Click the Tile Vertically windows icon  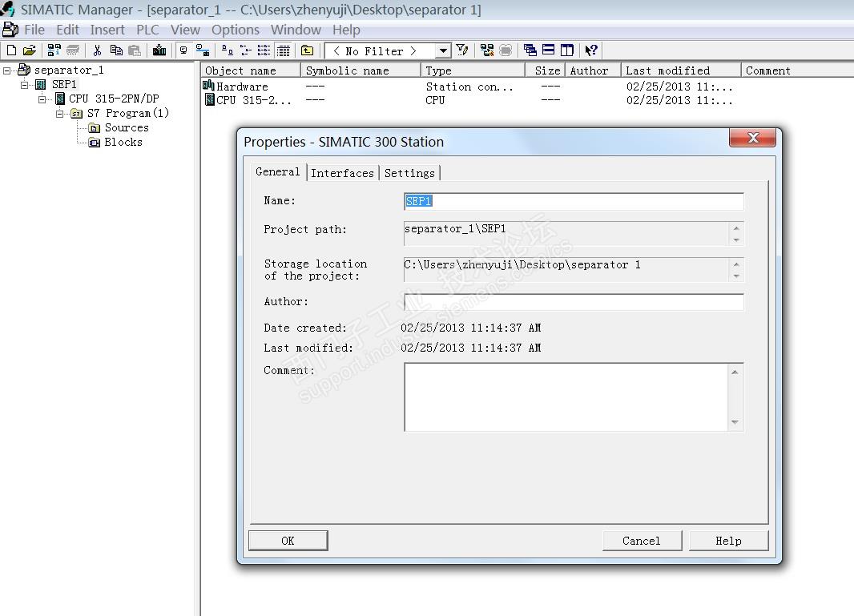(567, 50)
